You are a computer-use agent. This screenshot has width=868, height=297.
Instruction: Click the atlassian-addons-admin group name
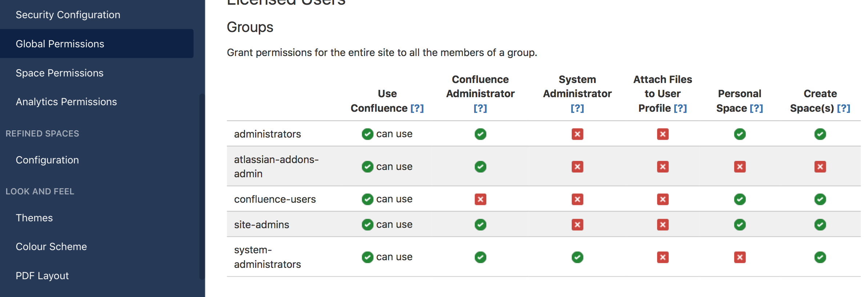coord(276,166)
